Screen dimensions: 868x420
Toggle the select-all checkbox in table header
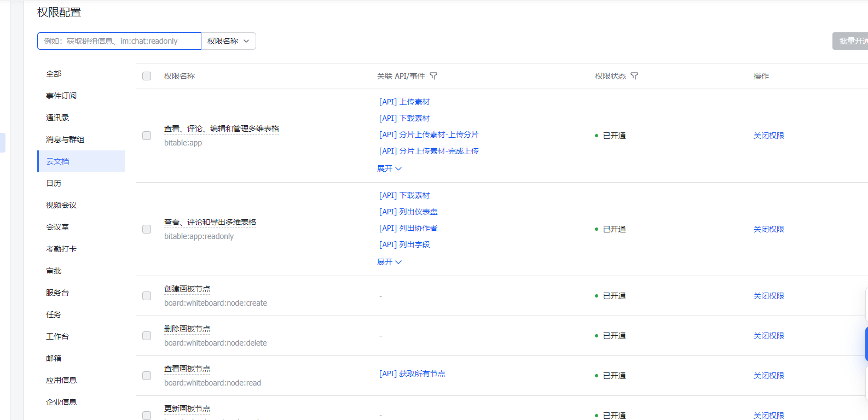[147, 76]
